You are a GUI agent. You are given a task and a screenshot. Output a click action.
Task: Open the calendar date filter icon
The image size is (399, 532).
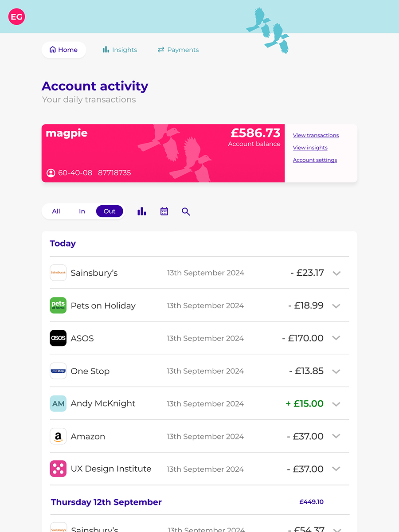click(x=164, y=211)
